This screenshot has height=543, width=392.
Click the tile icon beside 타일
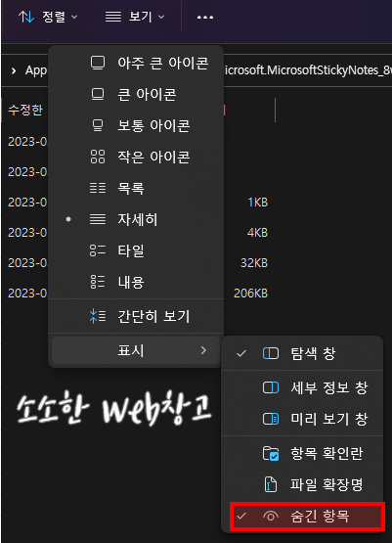pyautogui.click(x=98, y=250)
